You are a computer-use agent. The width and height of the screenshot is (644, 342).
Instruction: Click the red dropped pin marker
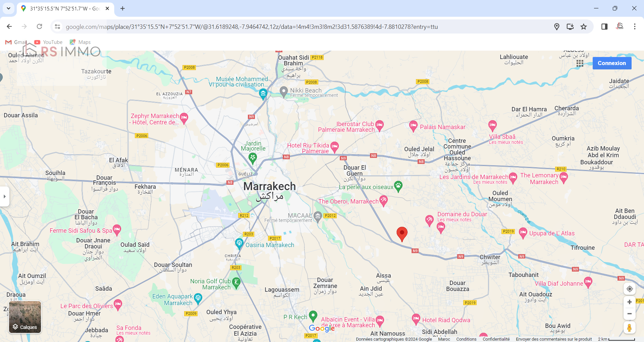402,234
